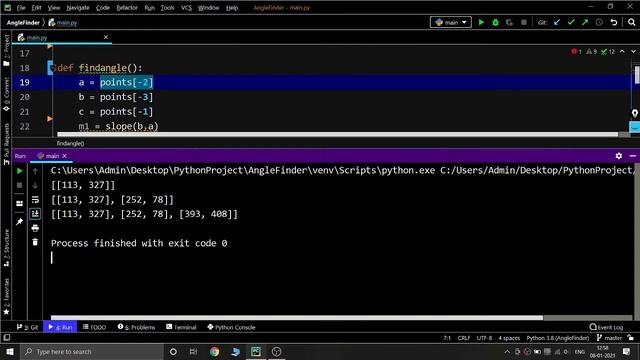Click AngleFinder breadcrumb in navigation bar
640x360 pixels.
point(23,22)
